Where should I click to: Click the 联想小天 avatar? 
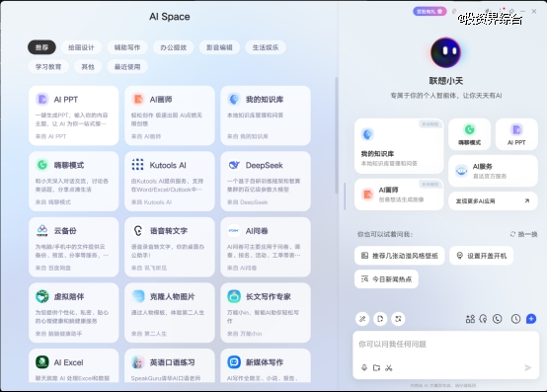pyautogui.click(x=445, y=52)
